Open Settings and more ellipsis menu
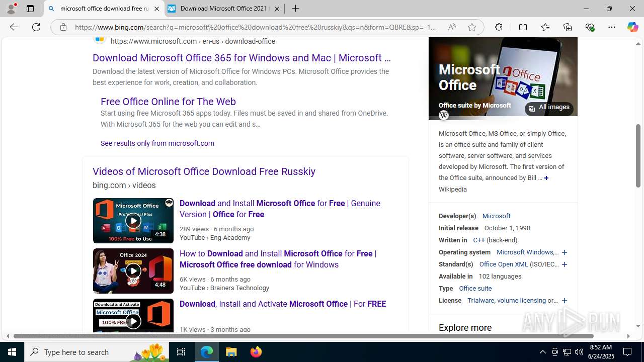 click(612, 27)
